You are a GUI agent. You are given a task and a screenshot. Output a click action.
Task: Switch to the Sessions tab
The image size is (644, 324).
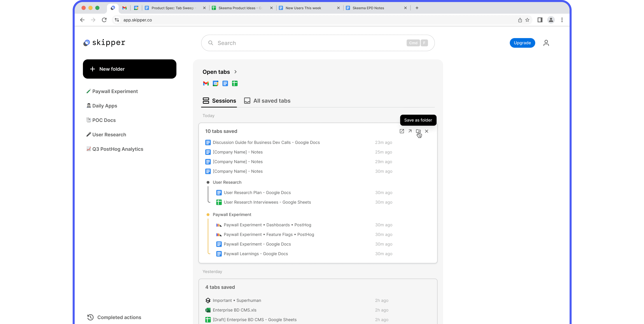[x=219, y=101]
